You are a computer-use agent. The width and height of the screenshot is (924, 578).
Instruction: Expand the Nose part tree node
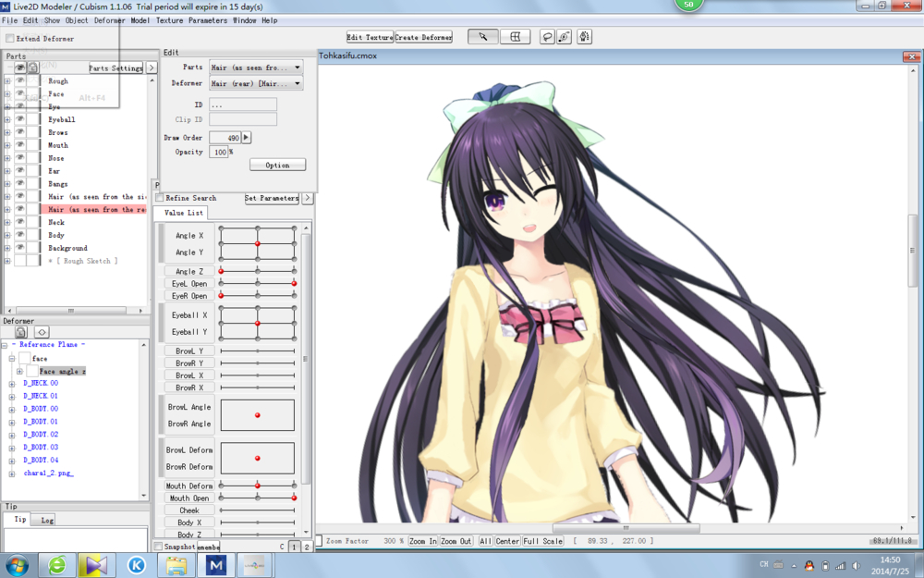7,158
